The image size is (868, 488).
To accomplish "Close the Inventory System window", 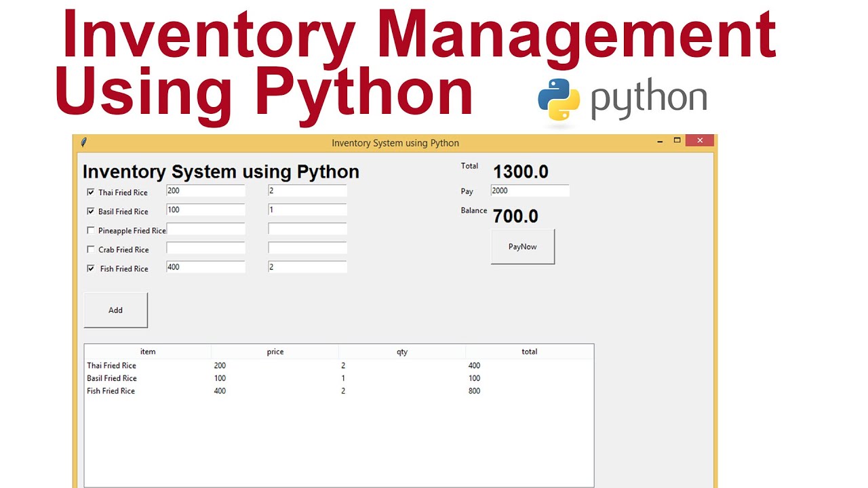I will click(699, 140).
